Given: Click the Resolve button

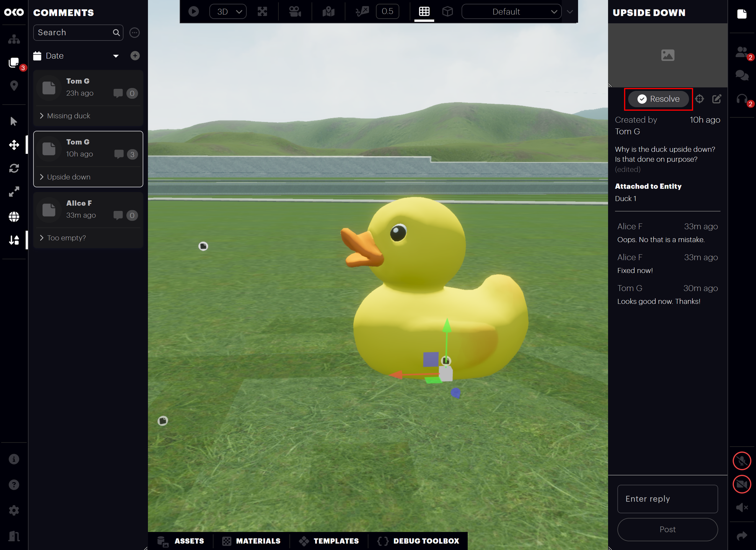Looking at the screenshot, I should pos(658,99).
